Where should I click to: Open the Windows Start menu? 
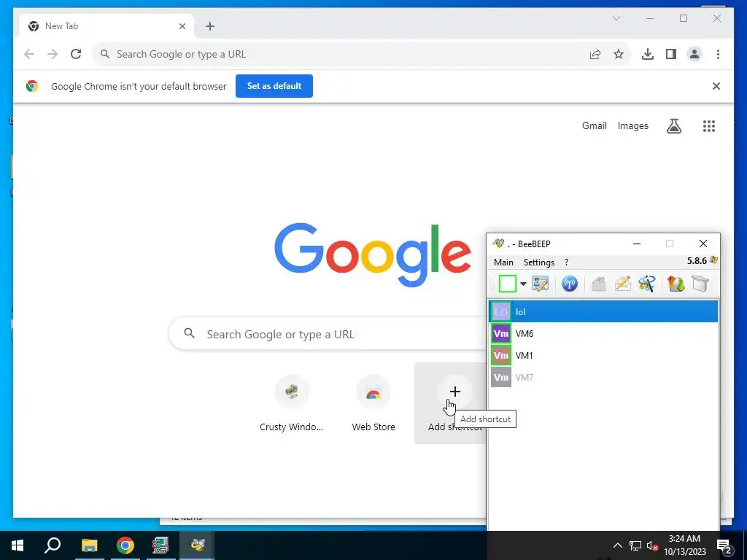pos(18,545)
